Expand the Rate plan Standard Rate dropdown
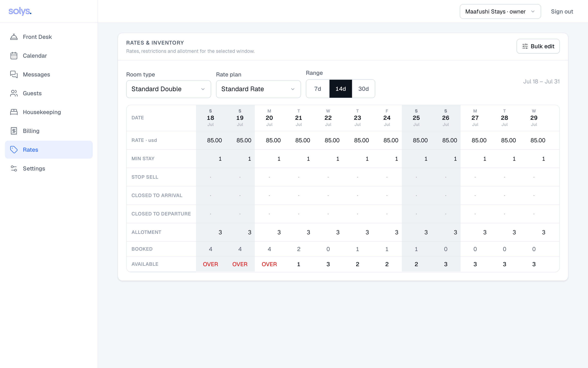Viewport: 588px width, 368px height. (x=258, y=89)
